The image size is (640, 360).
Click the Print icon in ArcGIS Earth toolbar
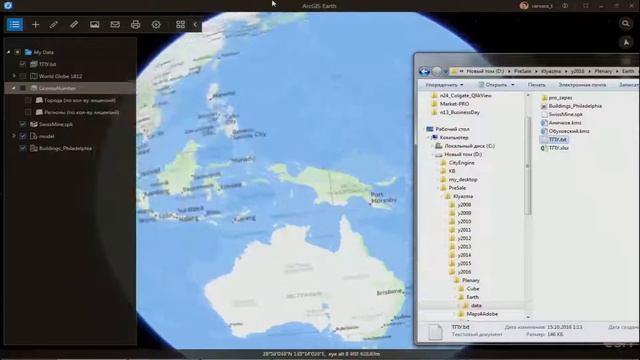(x=136, y=24)
